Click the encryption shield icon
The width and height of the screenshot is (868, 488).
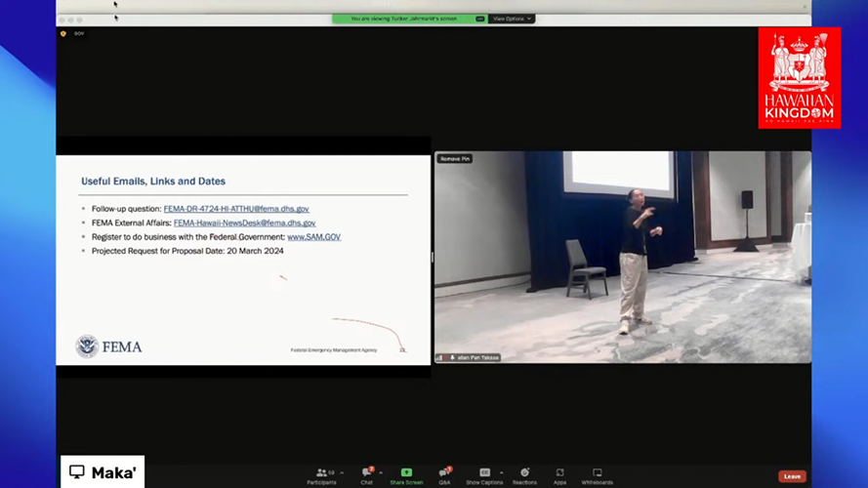pyautogui.click(x=64, y=33)
